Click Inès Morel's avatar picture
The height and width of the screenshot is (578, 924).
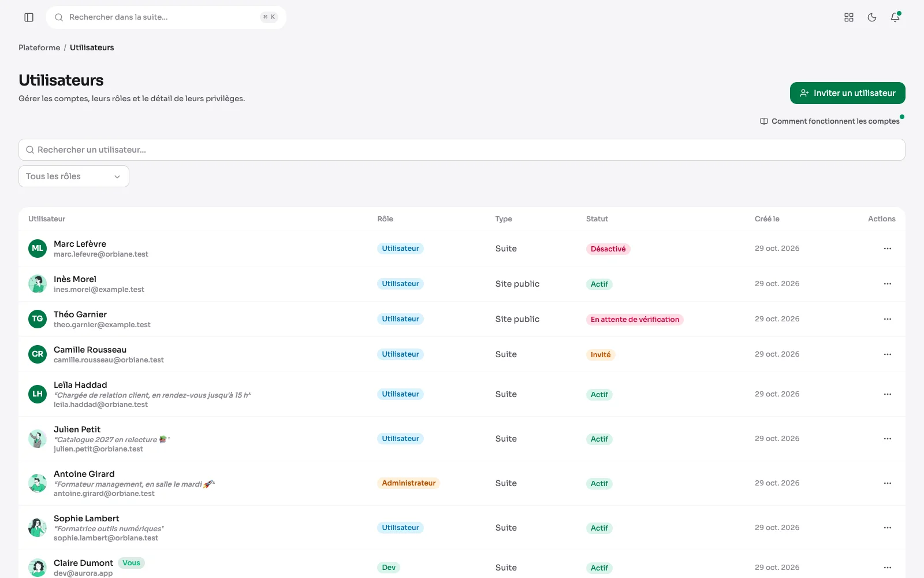tap(38, 284)
